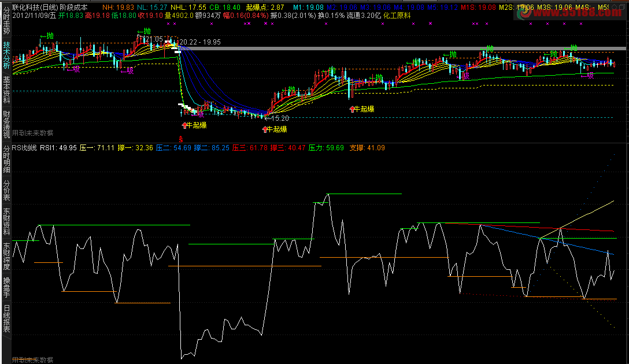Click the 压力: 59.69 value
The image size is (629, 364).
pyautogui.click(x=326, y=148)
